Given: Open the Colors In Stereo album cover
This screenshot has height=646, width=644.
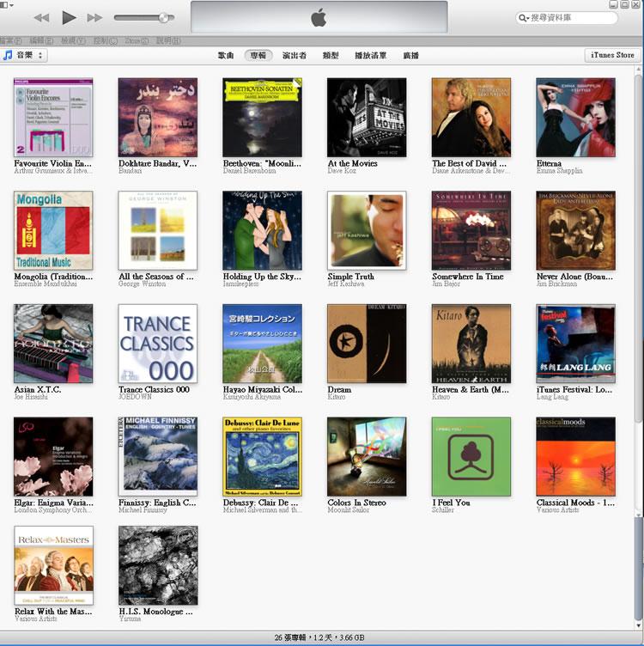Looking at the screenshot, I should (367, 456).
